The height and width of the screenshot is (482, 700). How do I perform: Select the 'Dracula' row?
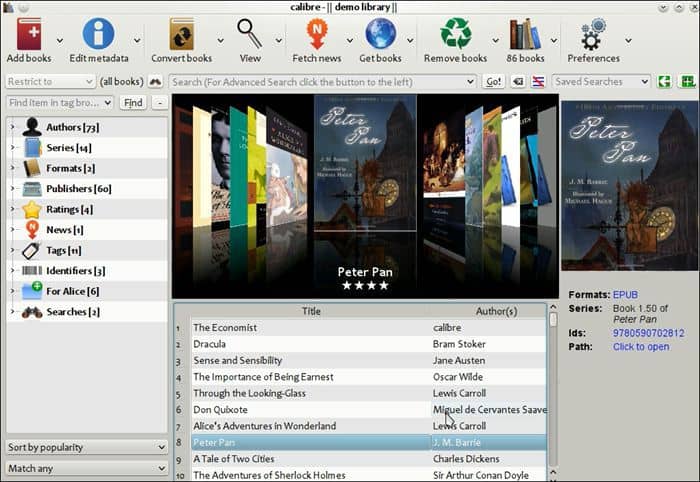(369, 344)
